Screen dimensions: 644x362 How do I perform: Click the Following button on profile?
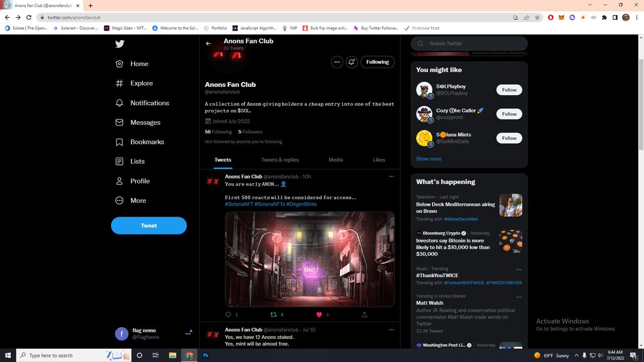[x=377, y=62]
